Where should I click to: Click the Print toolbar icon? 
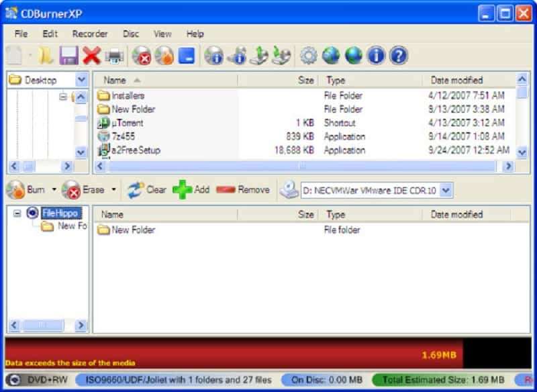(115, 56)
